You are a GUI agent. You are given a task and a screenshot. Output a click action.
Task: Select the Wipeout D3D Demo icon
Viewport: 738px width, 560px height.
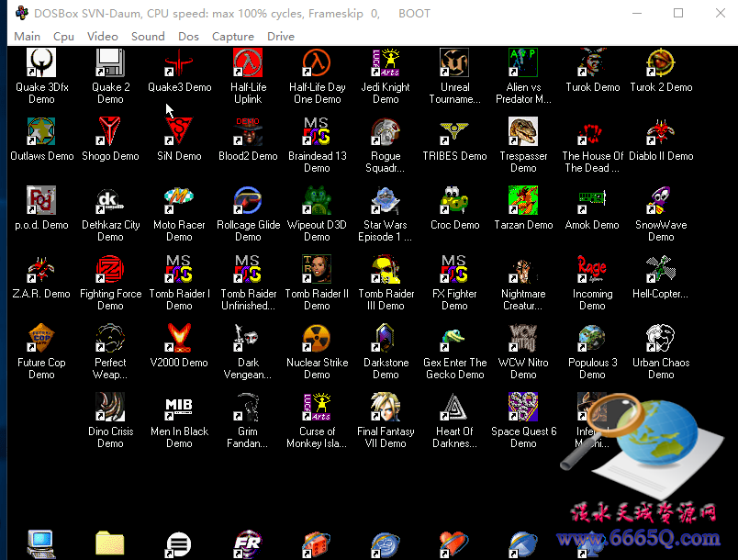(x=317, y=200)
